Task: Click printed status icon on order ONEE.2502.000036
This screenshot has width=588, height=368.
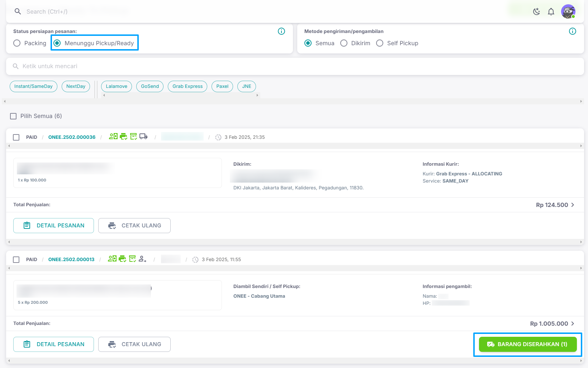Action: click(123, 137)
